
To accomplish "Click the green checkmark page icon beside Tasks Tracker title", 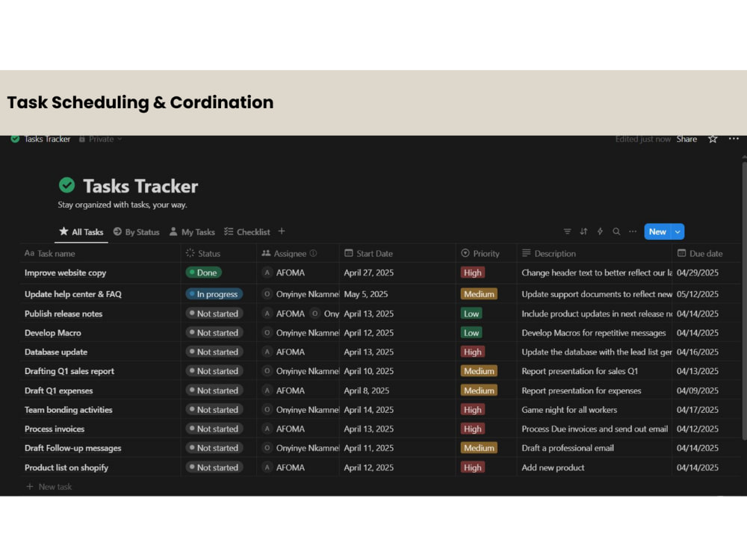I will (67, 184).
